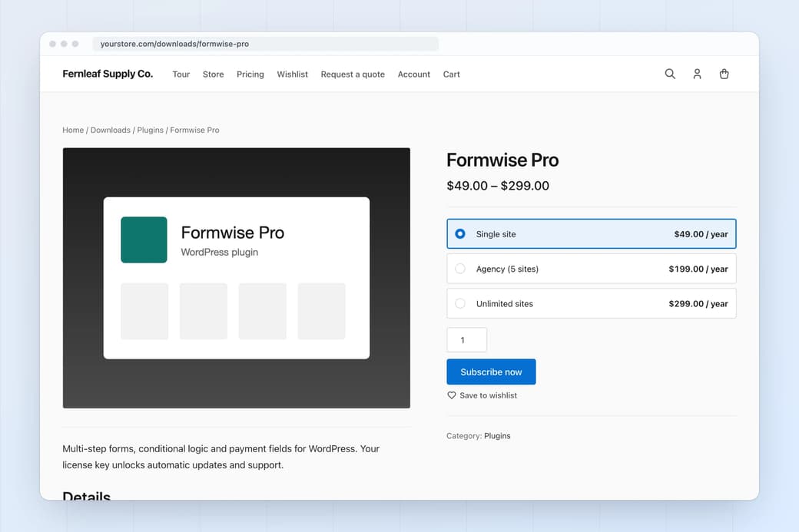Open Wishlist in the navigation bar

point(293,74)
